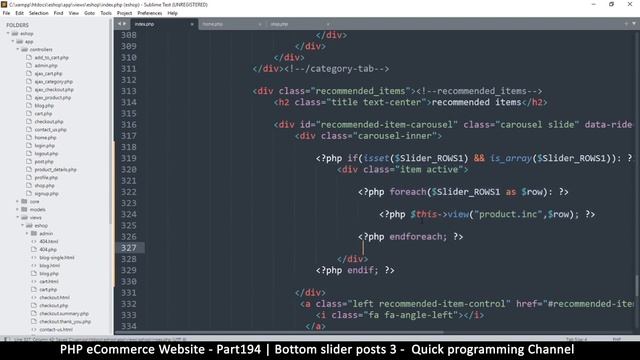Image resolution: width=640 pixels, height=360 pixels.
Task: Click the horizontal editor scrollbar
Action: point(280,332)
